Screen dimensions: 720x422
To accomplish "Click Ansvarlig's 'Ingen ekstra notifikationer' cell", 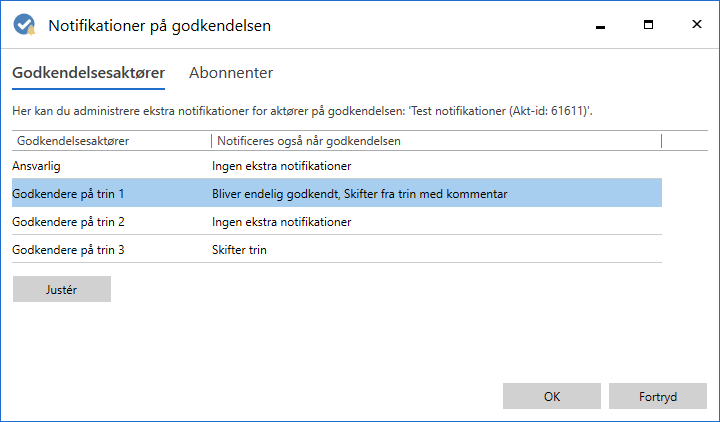I will pos(281,164).
